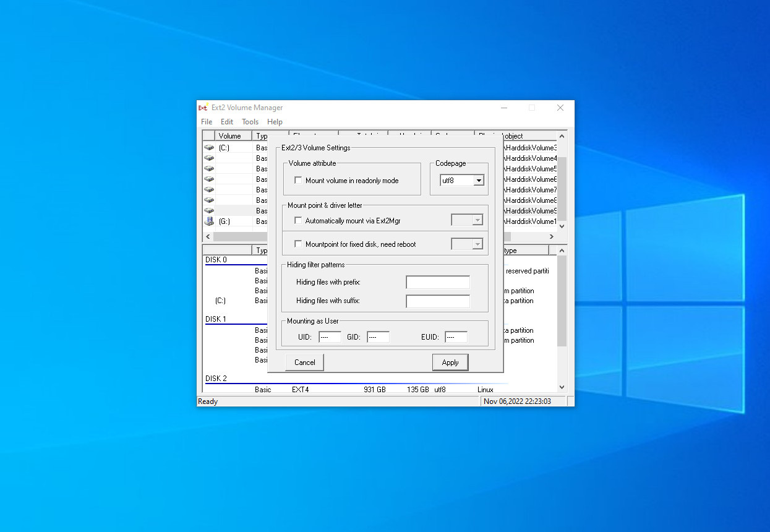
Task: Enable Mount volume in readonly mode
Action: [x=298, y=180]
